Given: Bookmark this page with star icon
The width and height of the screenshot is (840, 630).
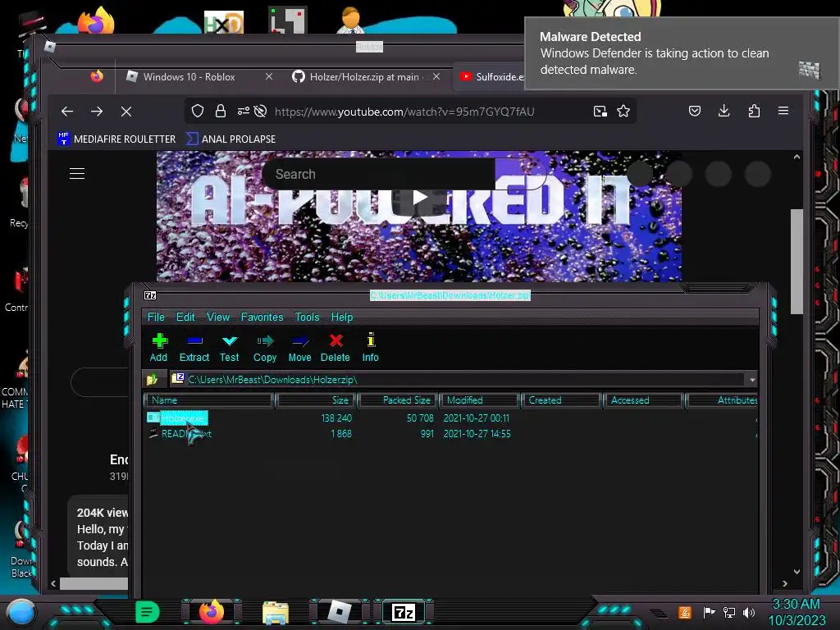Looking at the screenshot, I should click(623, 111).
